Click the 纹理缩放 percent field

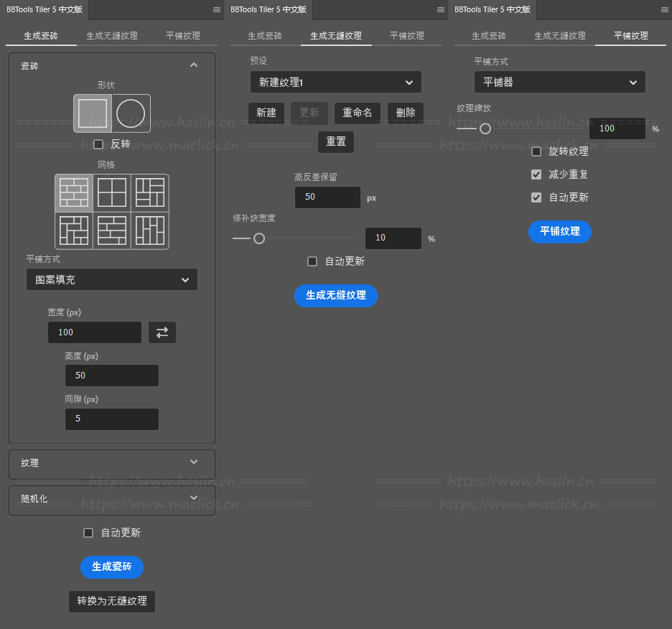[617, 129]
